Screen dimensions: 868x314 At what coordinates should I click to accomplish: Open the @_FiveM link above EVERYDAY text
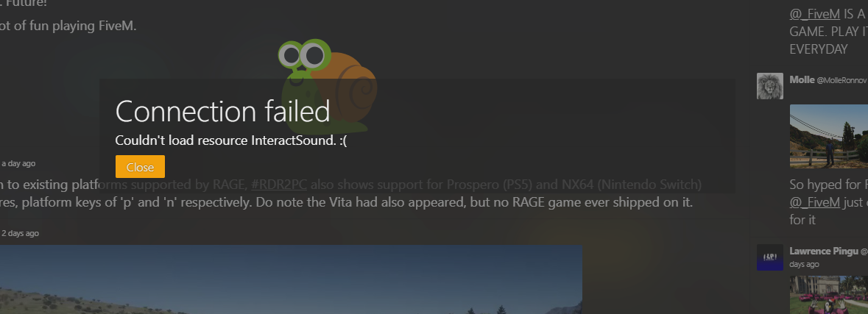click(x=814, y=14)
